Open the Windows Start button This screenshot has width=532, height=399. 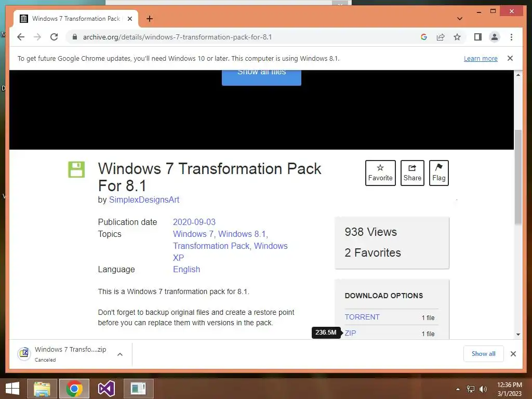coord(12,389)
